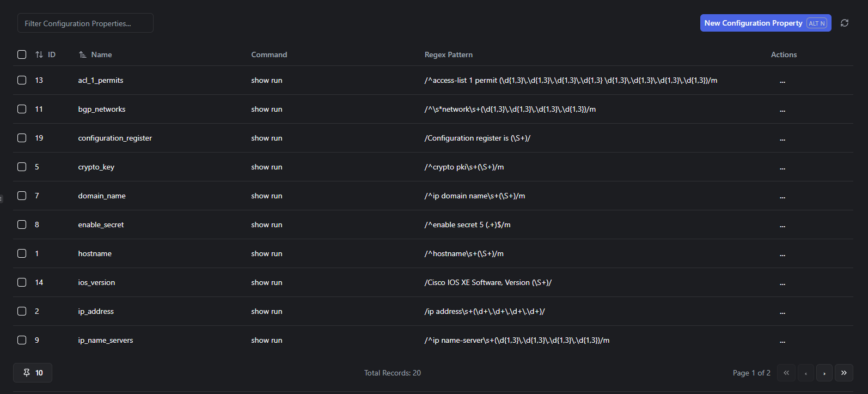868x394 pixels.
Task: Click the Regex Pattern column header
Action: (x=449, y=54)
